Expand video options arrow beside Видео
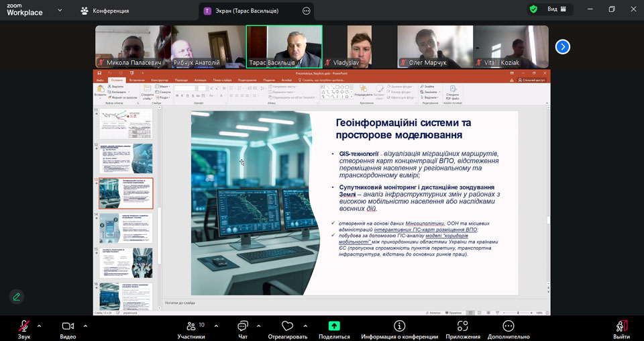644x341 pixels. pyautogui.click(x=85, y=326)
